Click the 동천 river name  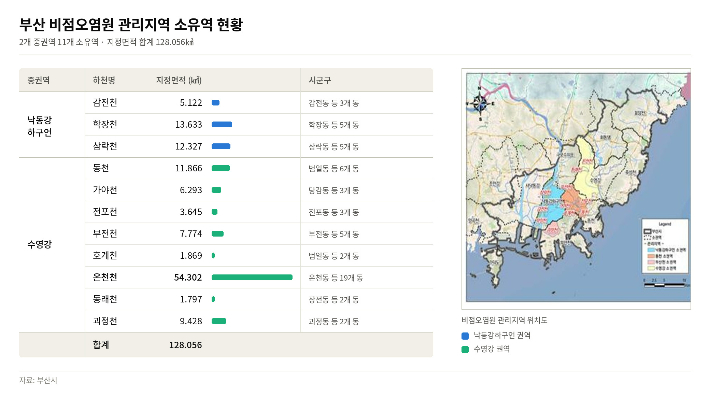[x=101, y=168]
